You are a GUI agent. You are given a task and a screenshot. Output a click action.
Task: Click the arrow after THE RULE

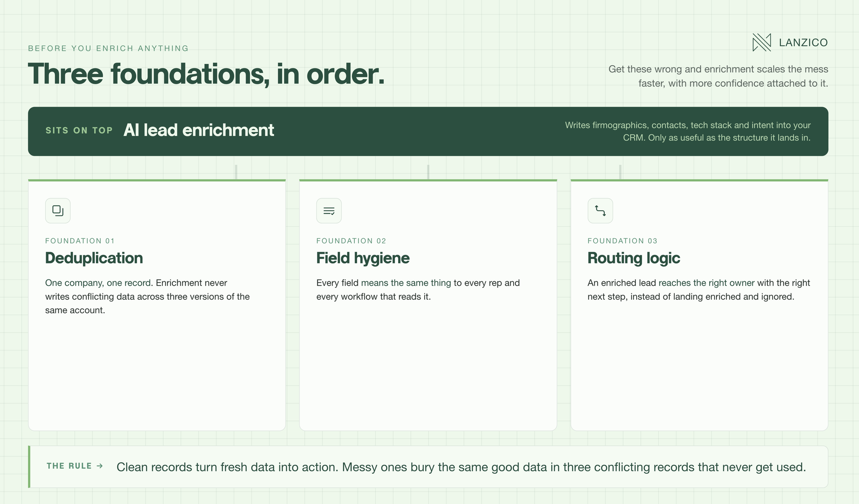point(100,466)
